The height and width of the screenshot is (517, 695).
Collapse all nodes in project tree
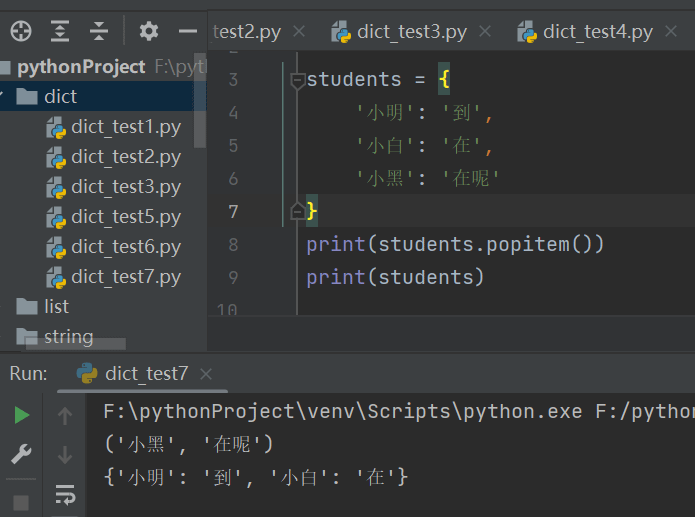click(98, 31)
